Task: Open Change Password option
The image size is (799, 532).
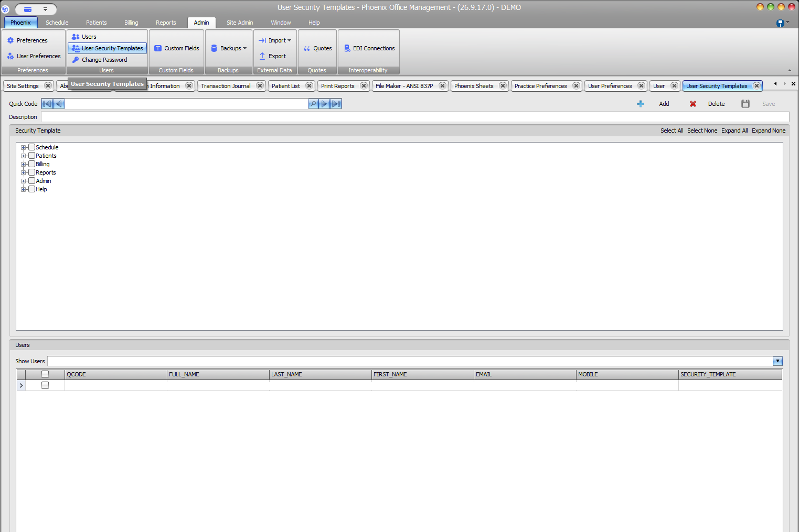Action: pyautogui.click(x=100, y=60)
